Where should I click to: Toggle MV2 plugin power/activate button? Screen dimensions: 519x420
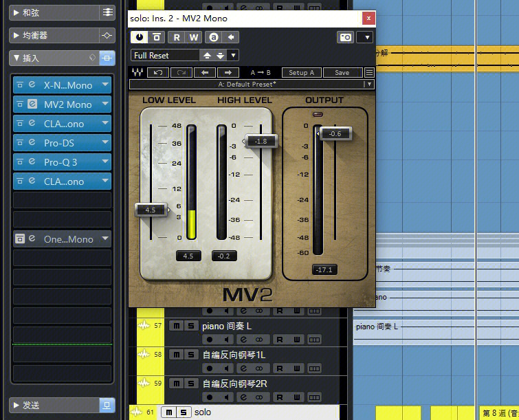click(x=140, y=37)
